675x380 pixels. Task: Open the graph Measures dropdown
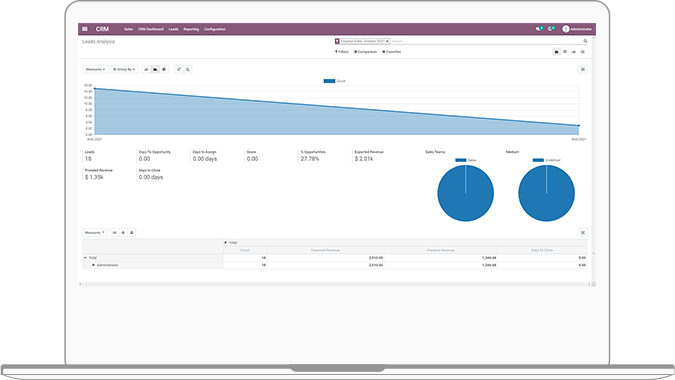tap(95, 69)
